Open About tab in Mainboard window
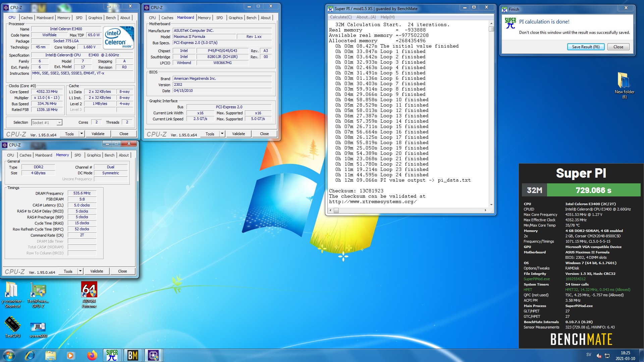 click(x=266, y=18)
